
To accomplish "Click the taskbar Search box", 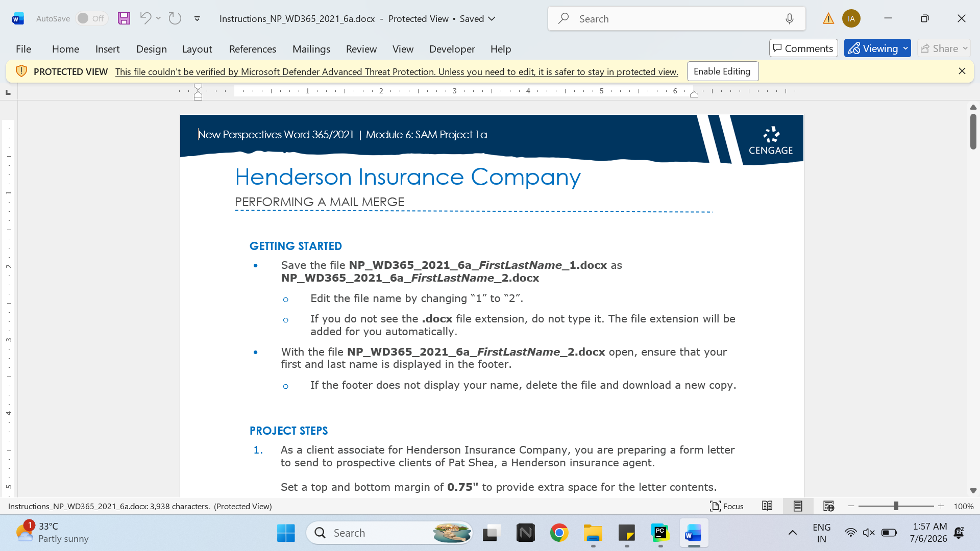I will (x=389, y=533).
